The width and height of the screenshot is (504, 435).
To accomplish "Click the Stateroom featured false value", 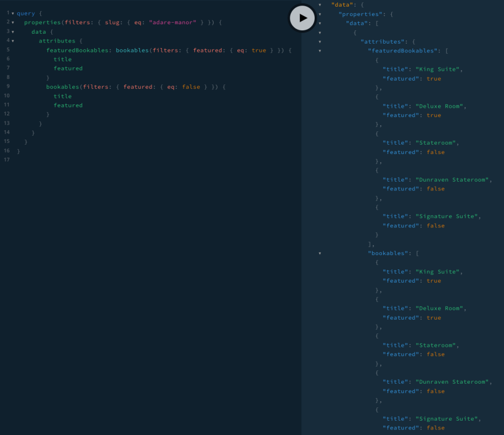I will click(436, 152).
